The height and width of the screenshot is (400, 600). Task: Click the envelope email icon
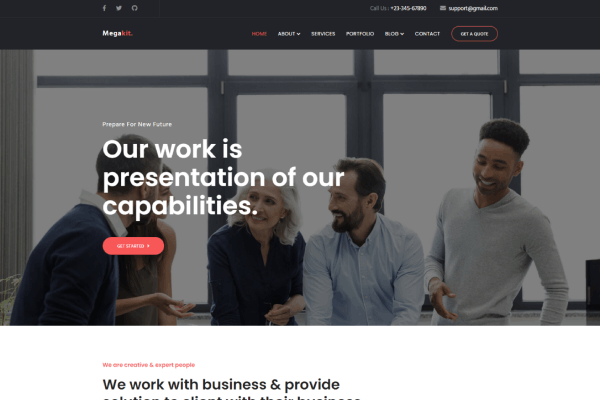click(443, 8)
